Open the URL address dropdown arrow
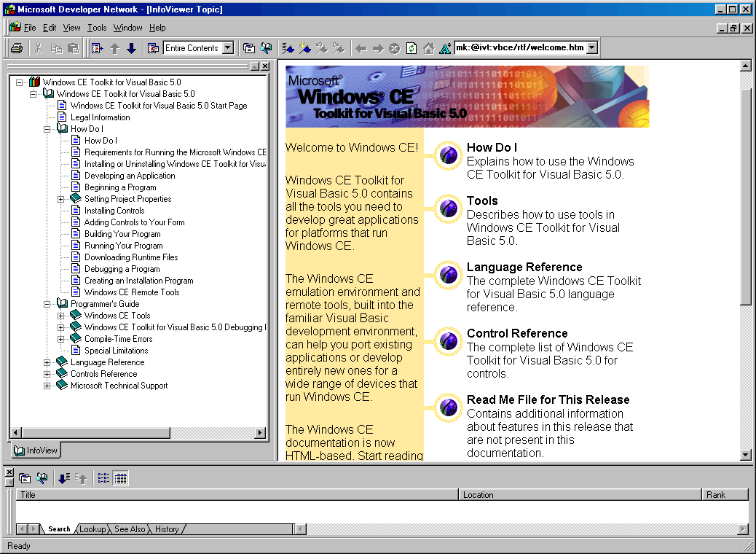 [593, 47]
